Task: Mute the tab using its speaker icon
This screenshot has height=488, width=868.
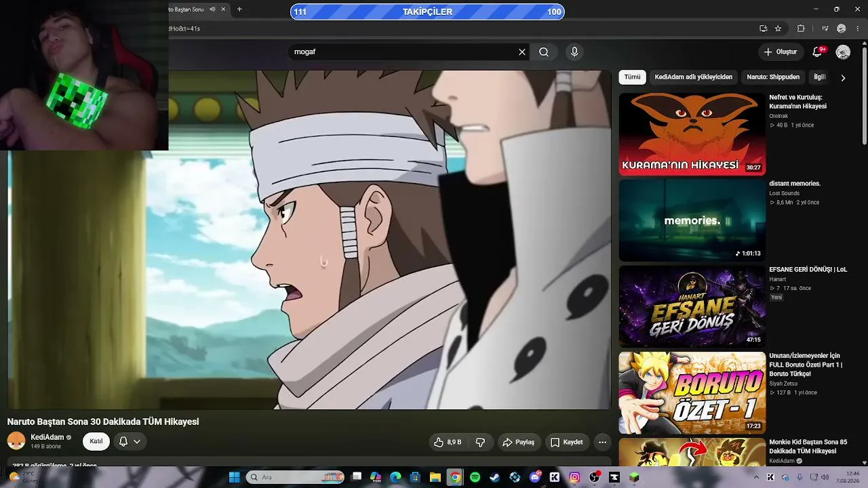Action: [212, 9]
